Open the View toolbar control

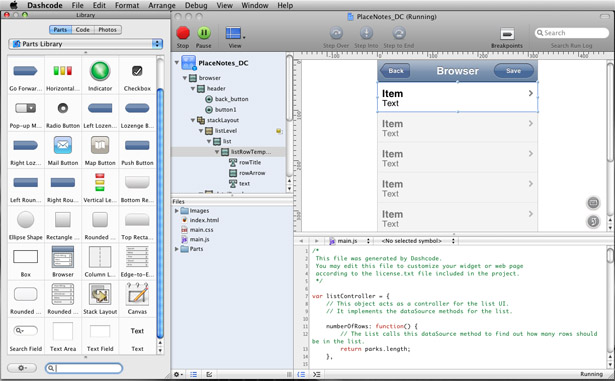pos(235,33)
